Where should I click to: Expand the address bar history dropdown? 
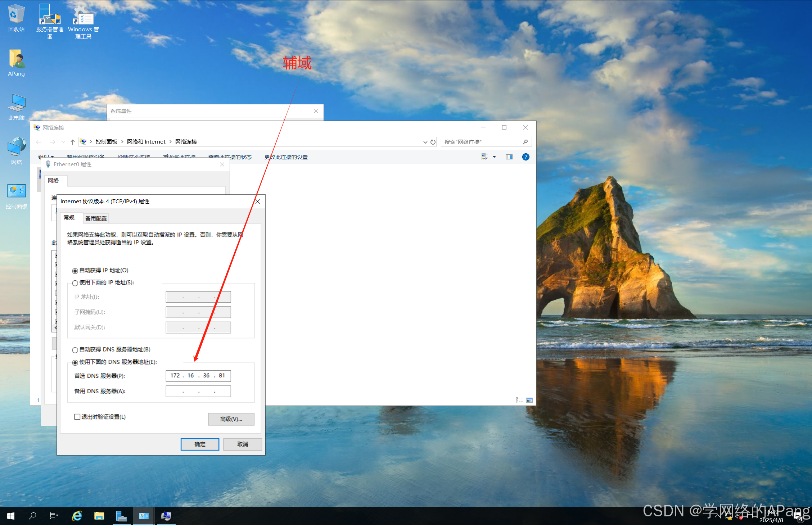[x=425, y=142]
